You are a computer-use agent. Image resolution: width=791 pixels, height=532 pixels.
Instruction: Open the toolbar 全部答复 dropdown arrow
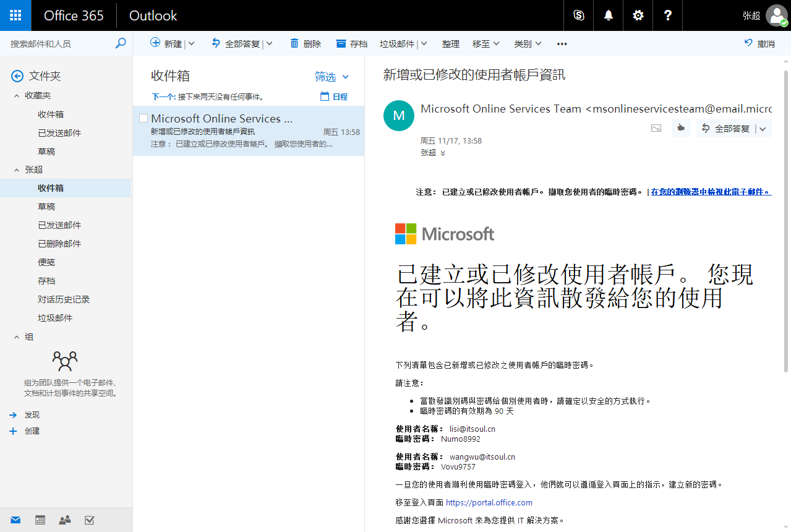click(x=269, y=43)
